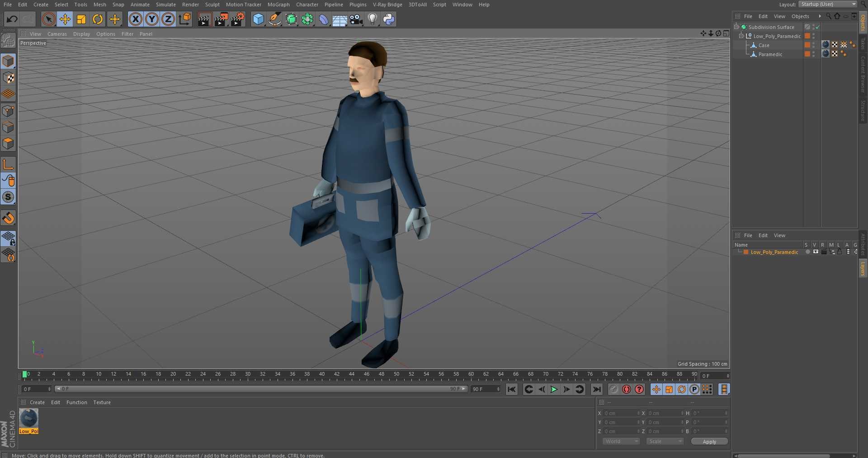Open the Layout Startup dropdown
The image size is (868, 458).
(828, 4)
